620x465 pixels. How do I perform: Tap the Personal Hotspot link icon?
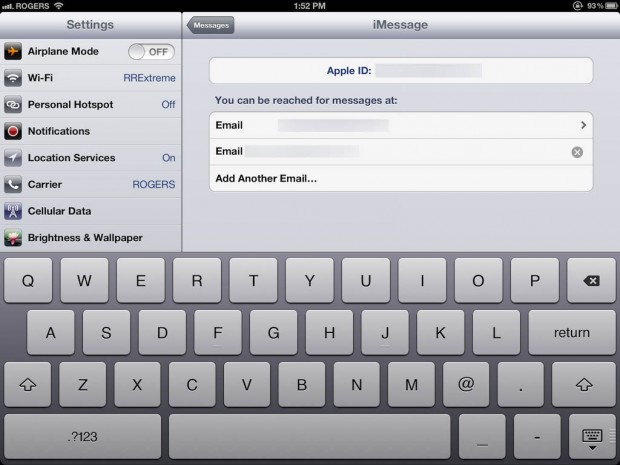(x=13, y=104)
